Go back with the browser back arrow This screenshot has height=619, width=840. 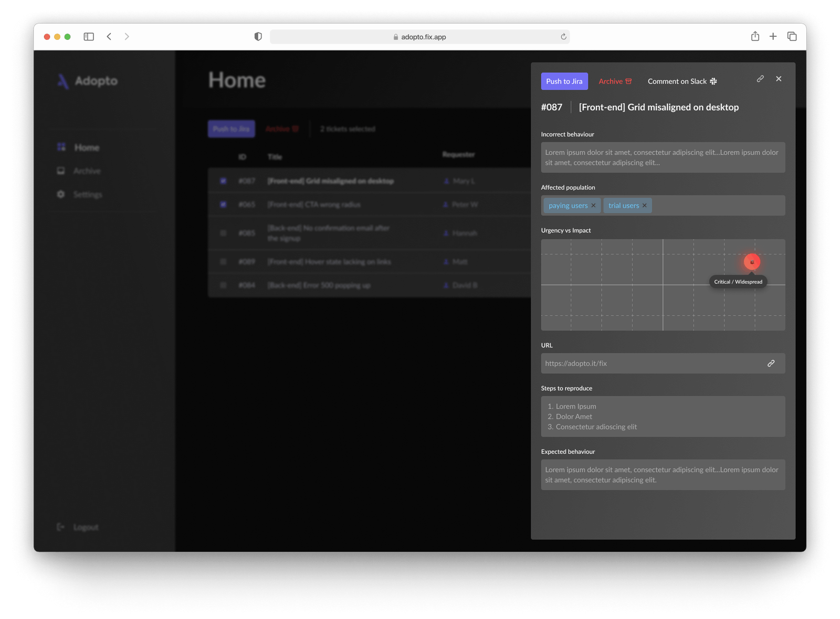pos(109,37)
